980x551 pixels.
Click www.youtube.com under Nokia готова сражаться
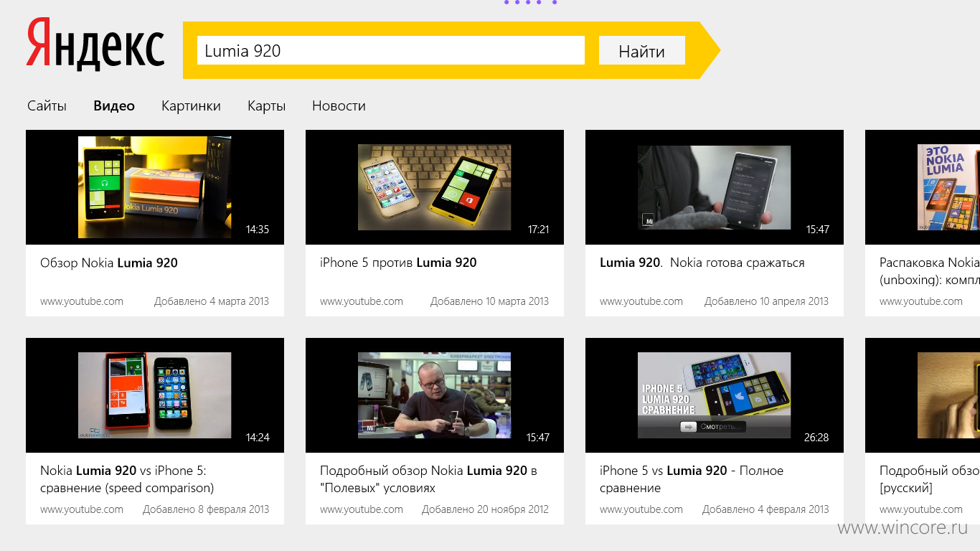(x=641, y=301)
